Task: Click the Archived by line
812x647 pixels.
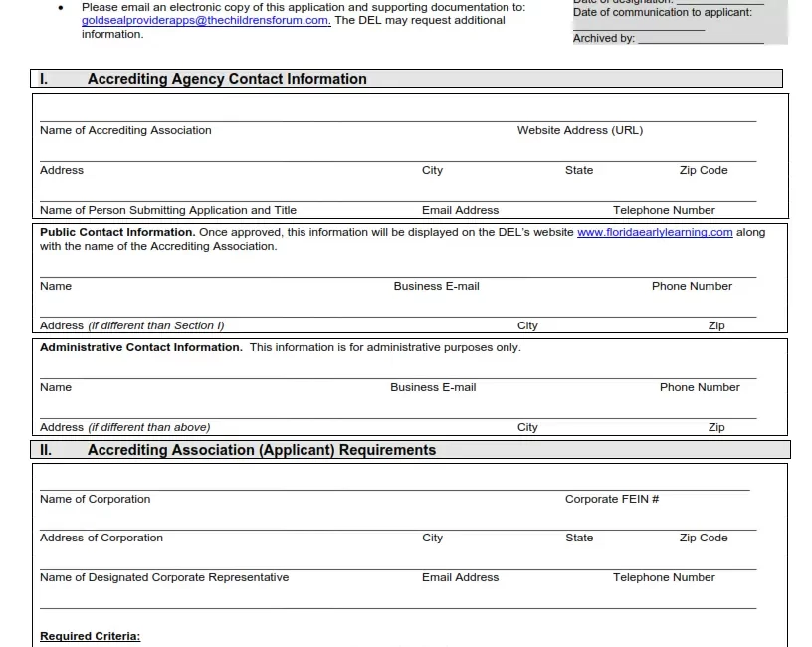Action: click(700, 38)
